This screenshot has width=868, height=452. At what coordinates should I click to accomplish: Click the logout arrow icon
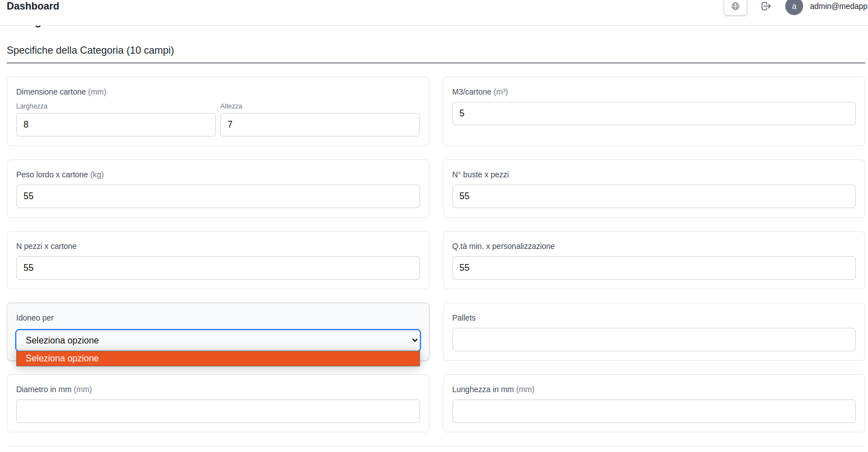[x=766, y=6]
